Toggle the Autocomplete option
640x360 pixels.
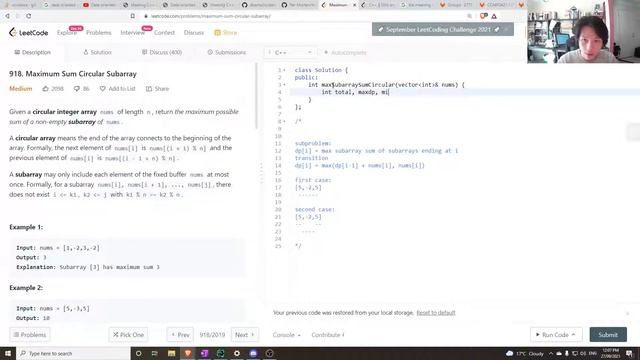(345, 52)
